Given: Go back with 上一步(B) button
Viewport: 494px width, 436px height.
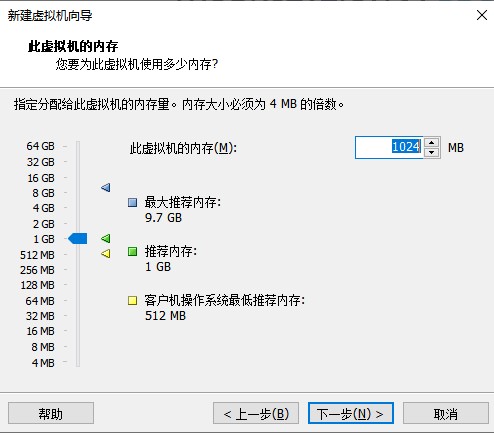Looking at the screenshot, I should (256, 414).
